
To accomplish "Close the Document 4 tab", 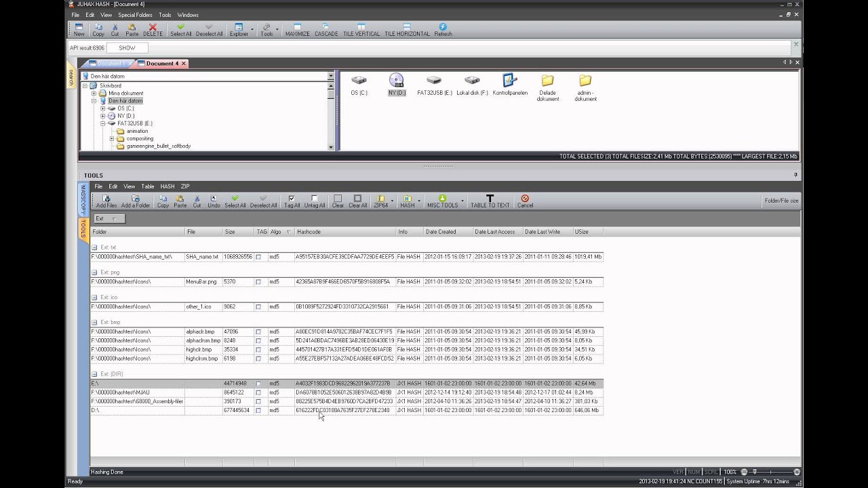I will tap(183, 64).
